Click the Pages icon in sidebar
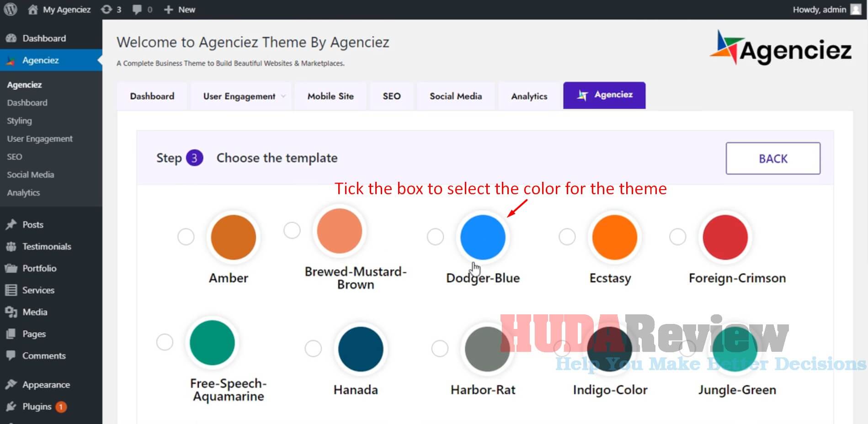868x424 pixels. pos(11,334)
